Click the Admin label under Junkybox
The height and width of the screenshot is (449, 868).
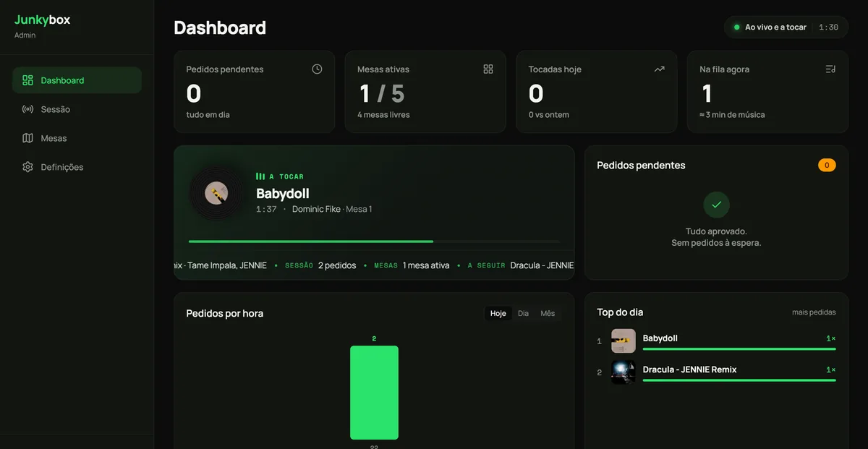click(x=25, y=35)
